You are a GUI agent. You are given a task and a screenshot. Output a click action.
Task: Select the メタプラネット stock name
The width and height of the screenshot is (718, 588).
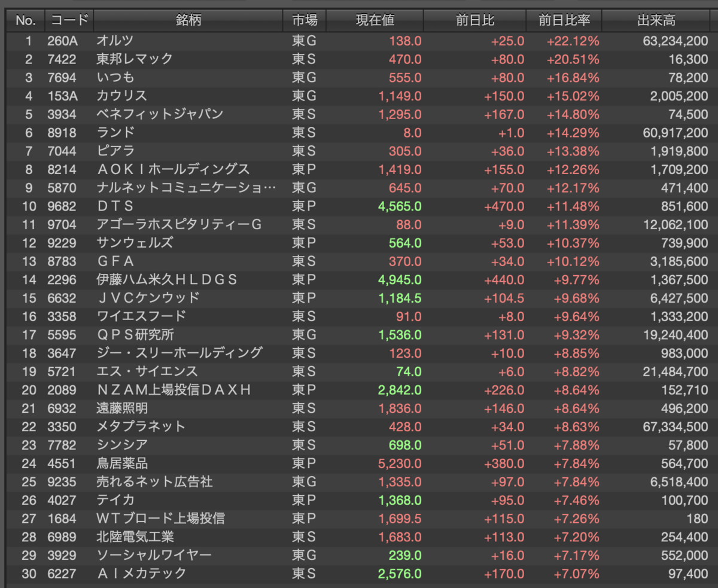[x=141, y=426]
